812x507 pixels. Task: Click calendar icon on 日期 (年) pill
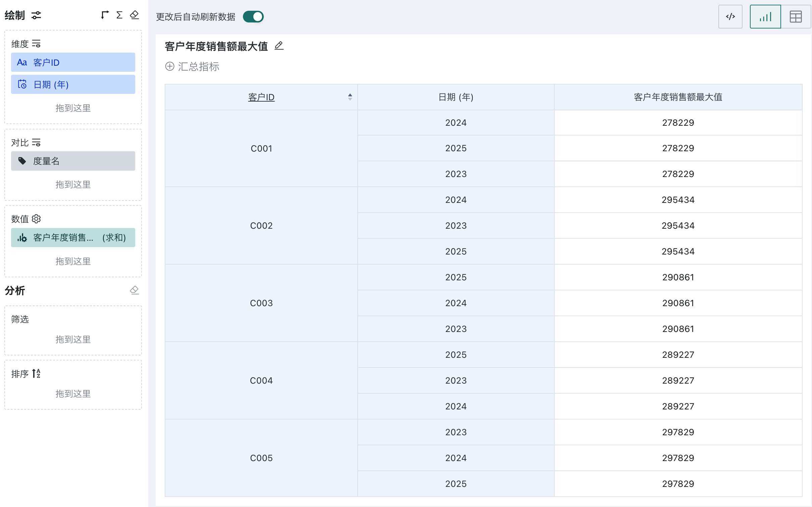[22, 84]
